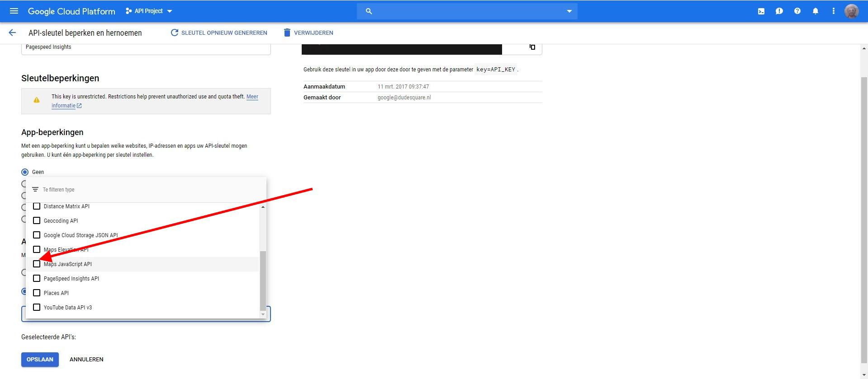This screenshot has height=379, width=868.
Task: Copy the API key with copy icon
Action: 532,47
